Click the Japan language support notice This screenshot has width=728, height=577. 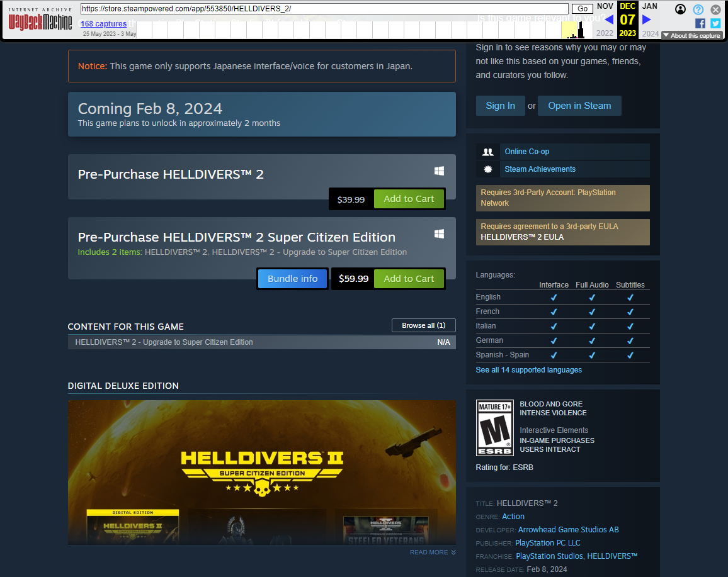pyautogui.click(x=262, y=66)
